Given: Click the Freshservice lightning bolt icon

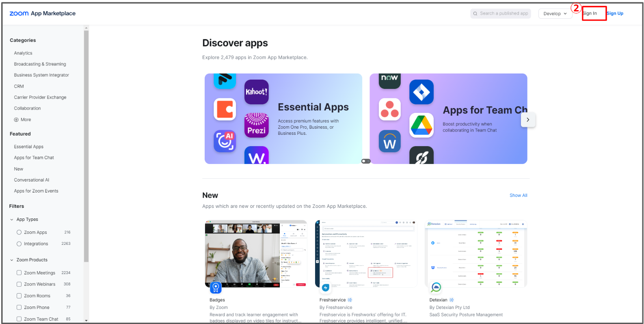Looking at the screenshot, I should point(326,288).
